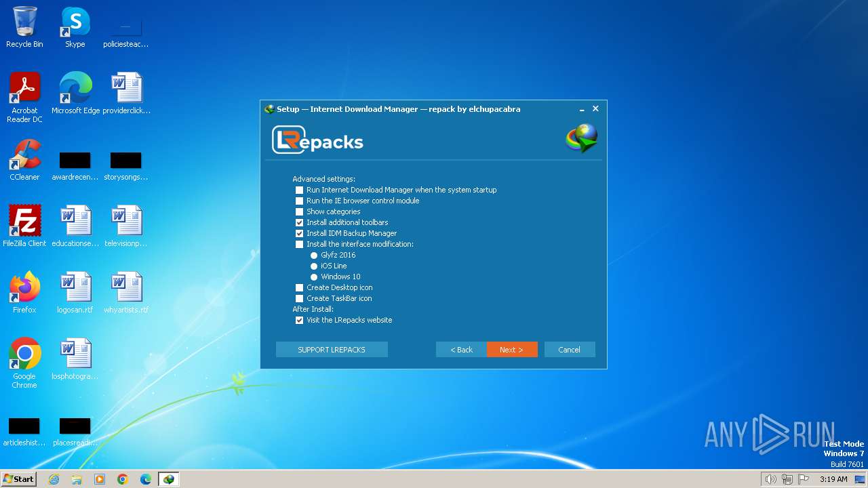Open the Firefox desktop shortcut
868x488 pixels.
coord(24,293)
